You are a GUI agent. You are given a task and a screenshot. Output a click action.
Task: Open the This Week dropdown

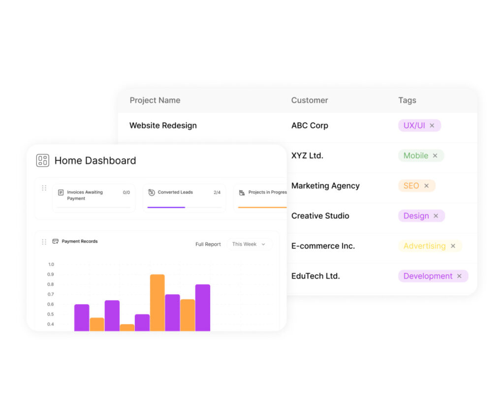249,244
